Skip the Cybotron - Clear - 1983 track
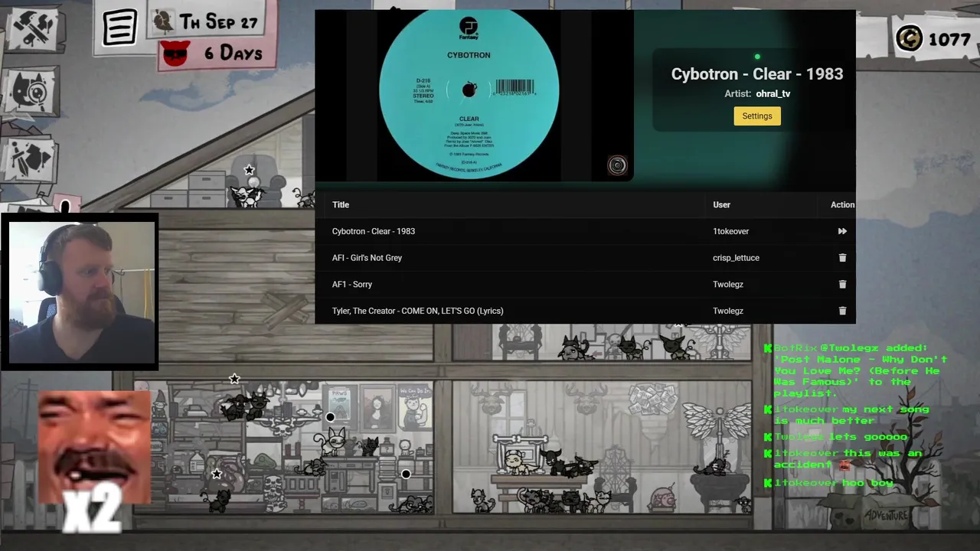The height and width of the screenshot is (551, 980). pyautogui.click(x=842, y=231)
